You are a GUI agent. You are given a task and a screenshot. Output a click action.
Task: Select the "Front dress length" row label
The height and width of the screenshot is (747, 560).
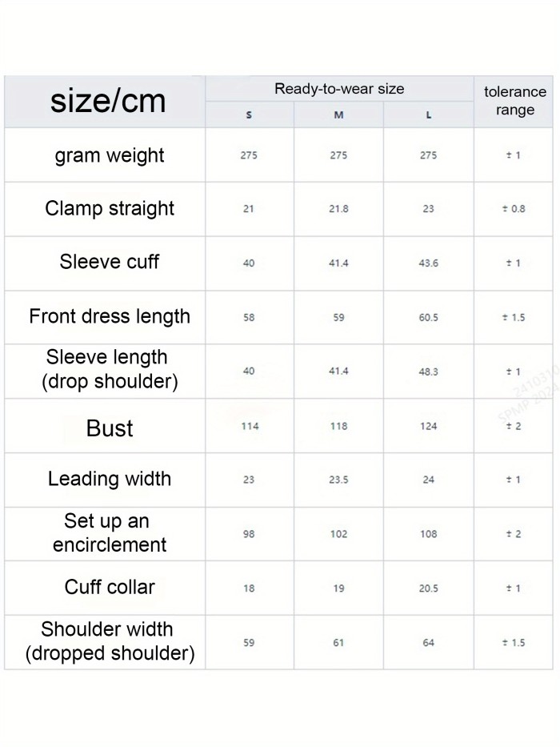[110, 316]
